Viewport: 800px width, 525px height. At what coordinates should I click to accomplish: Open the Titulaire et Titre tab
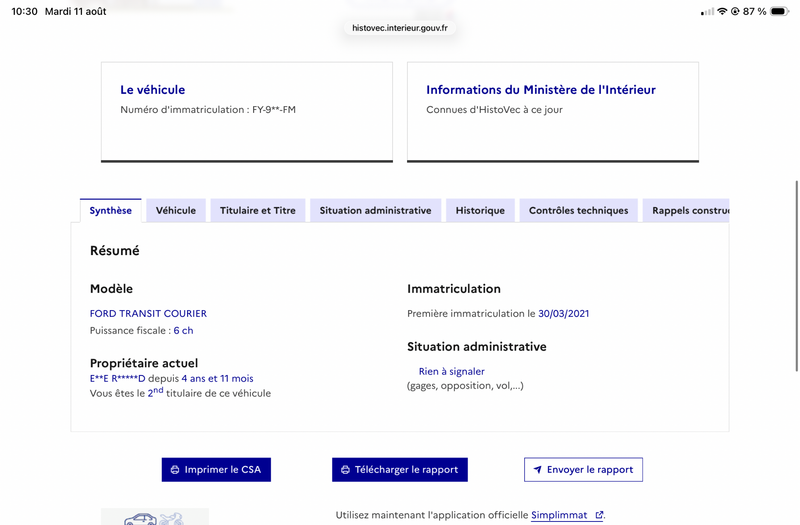pos(258,210)
